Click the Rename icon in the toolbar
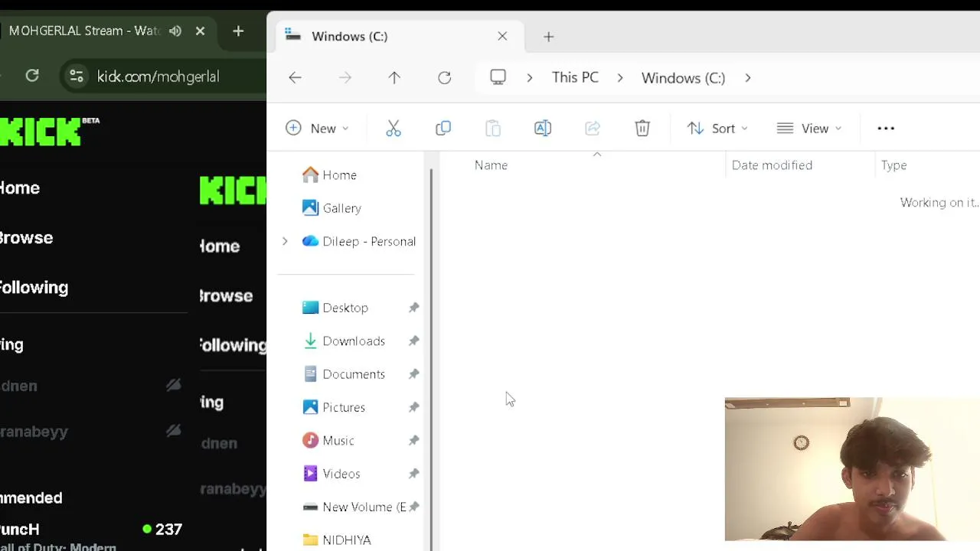 pos(543,129)
